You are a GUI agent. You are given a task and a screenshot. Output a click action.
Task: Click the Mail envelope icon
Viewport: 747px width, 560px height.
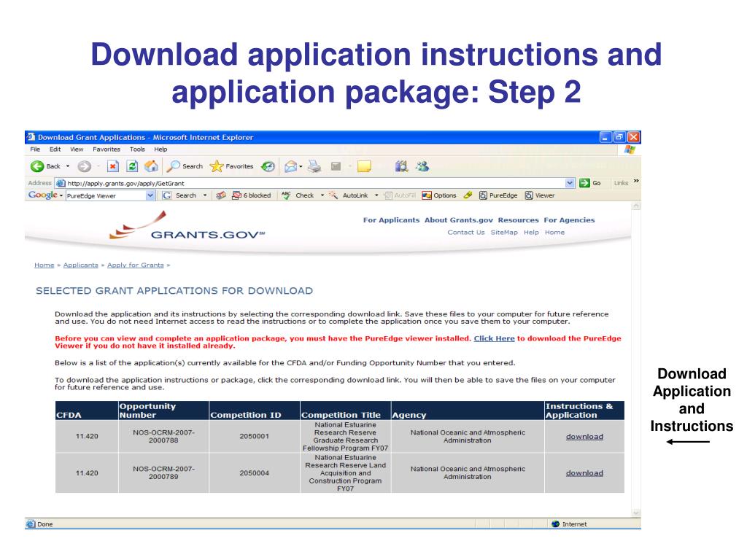coord(290,166)
